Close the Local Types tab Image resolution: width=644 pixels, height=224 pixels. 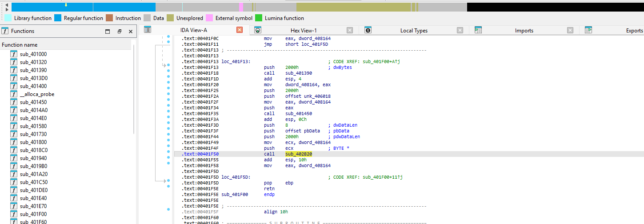click(x=460, y=30)
